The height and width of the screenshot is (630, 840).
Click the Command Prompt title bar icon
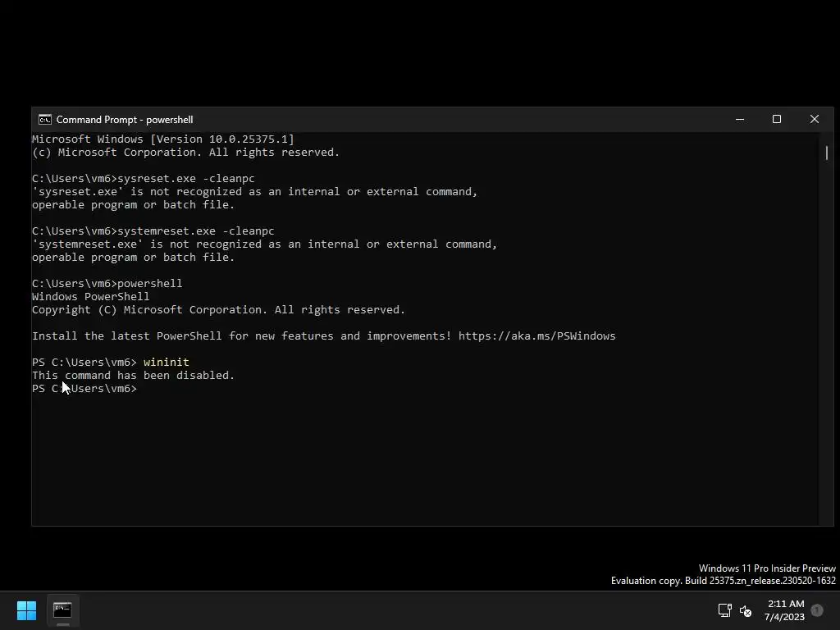[x=45, y=120]
